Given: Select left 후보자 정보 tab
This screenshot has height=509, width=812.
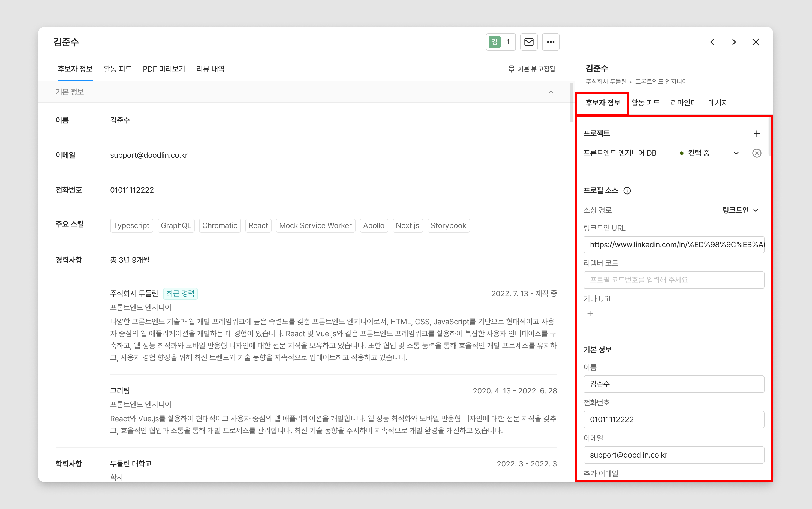Looking at the screenshot, I should (75, 69).
